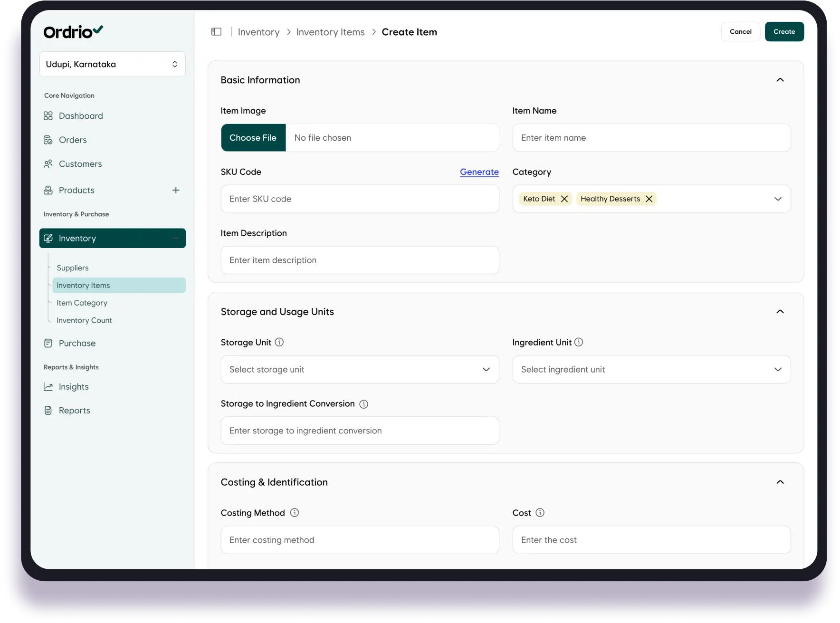
Task: Open the Udupi, Karnataka location selector
Action: [x=112, y=64]
